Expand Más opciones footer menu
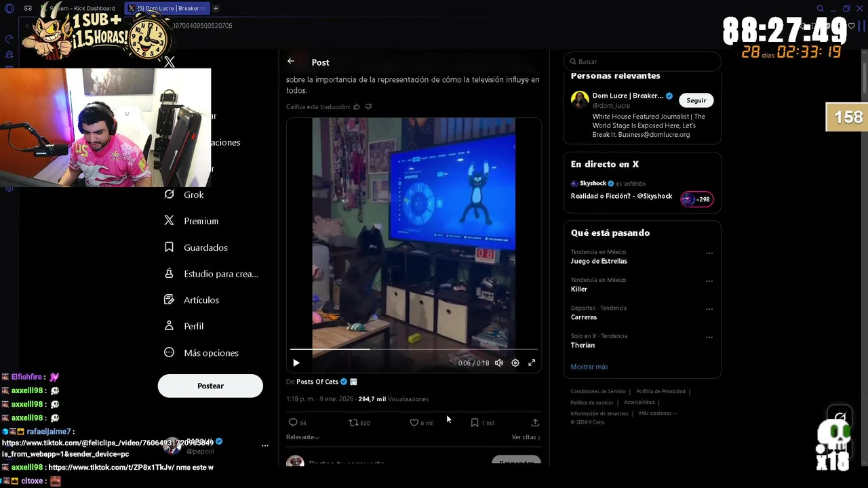 (x=658, y=413)
